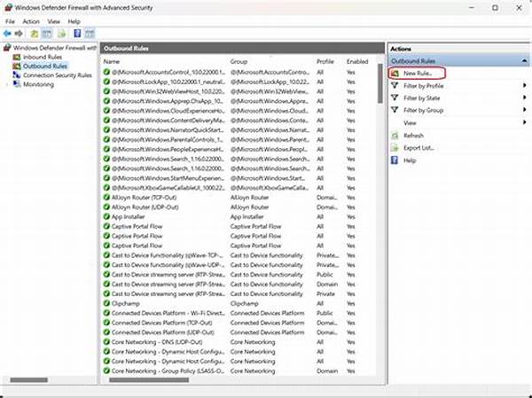532x398 pixels.
Task: Expand the Monitoring tree node
Action: 7,84
